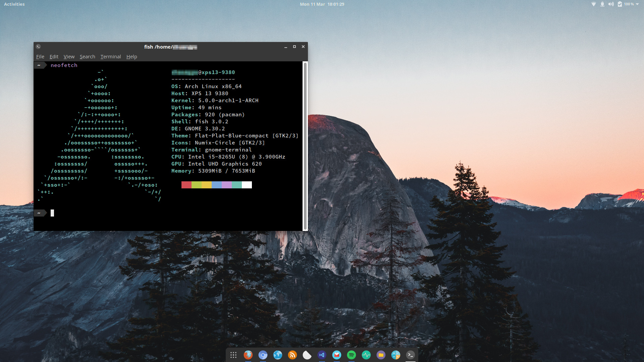
Task: Open the File menu in terminal
Action: pos(40,57)
